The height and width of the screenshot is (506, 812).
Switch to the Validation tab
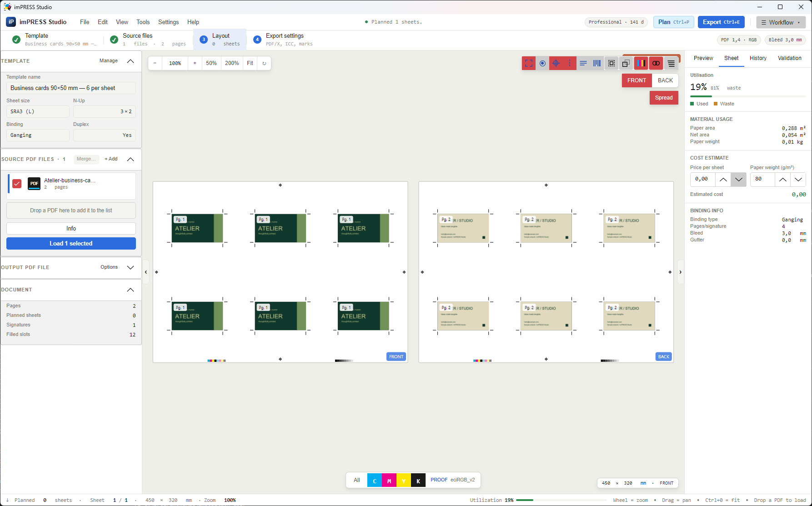789,58
